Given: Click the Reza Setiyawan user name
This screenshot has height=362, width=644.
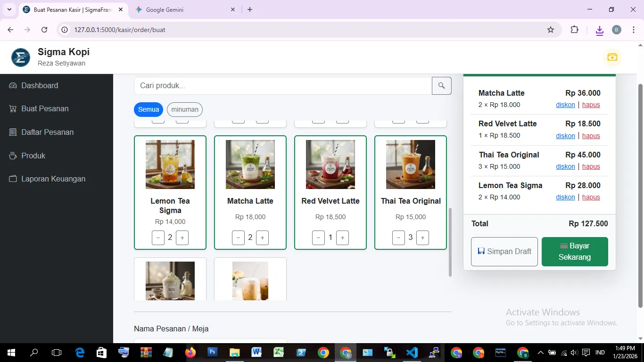Looking at the screenshot, I should point(61,63).
